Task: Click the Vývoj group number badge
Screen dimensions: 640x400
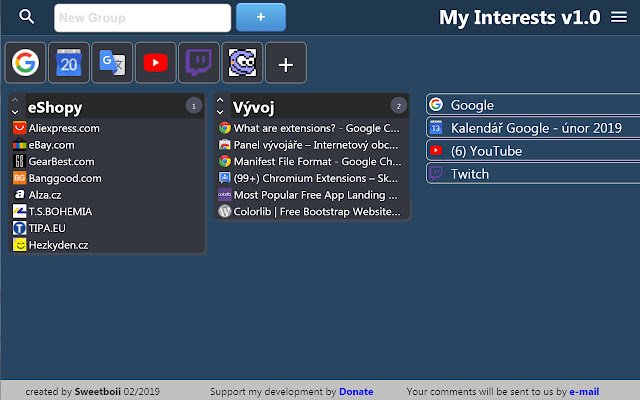Action: (398, 106)
